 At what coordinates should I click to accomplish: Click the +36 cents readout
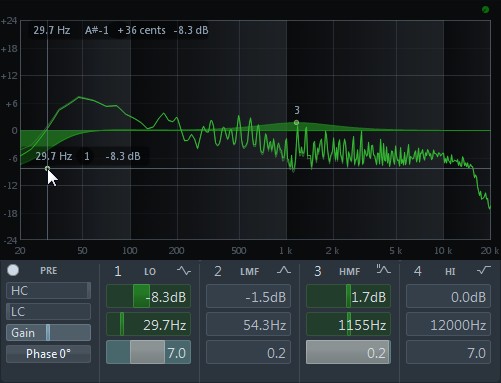coord(141,30)
